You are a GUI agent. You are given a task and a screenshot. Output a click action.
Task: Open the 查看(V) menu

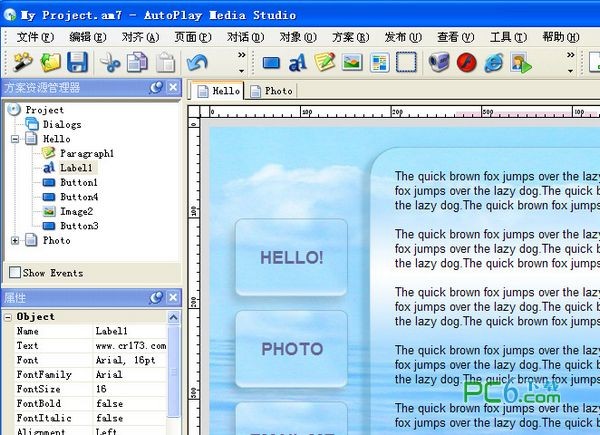tap(456, 37)
